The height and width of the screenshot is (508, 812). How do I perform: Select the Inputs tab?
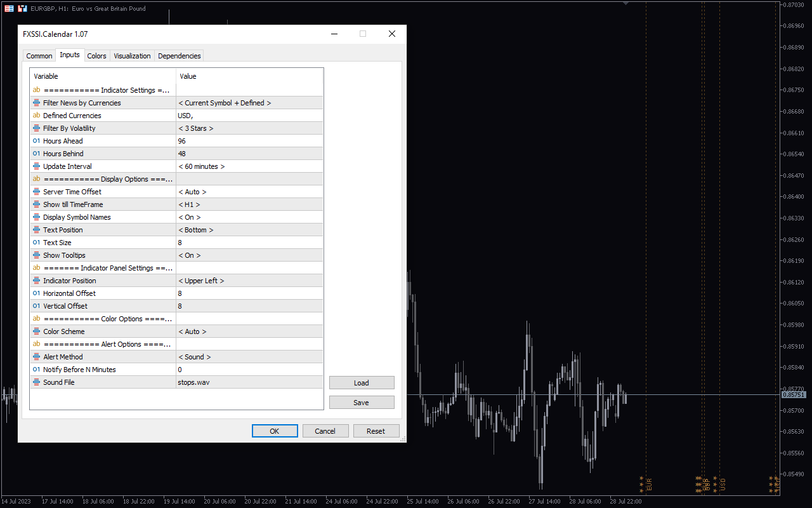(x=70, y=55)
